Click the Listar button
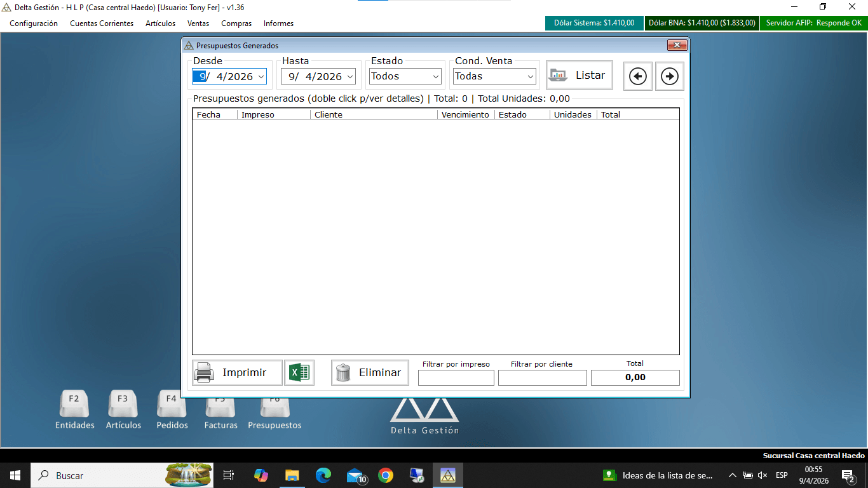The image size is (868, 488). [580, 75]
